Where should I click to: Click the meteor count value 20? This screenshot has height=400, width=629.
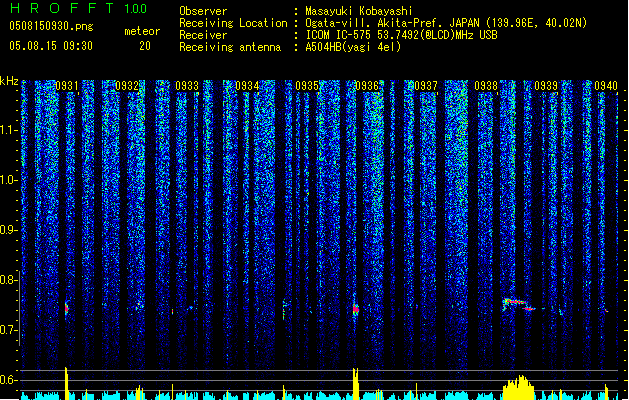[x=145, y=46]
